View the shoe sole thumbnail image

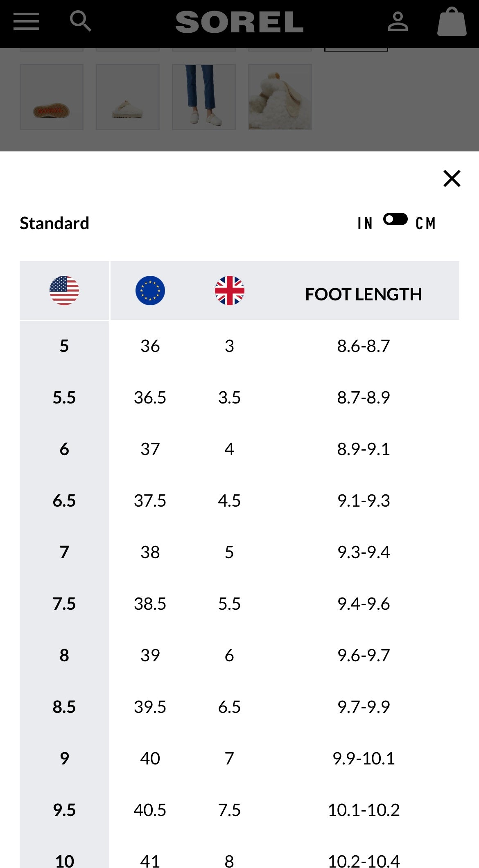(52, 97)
